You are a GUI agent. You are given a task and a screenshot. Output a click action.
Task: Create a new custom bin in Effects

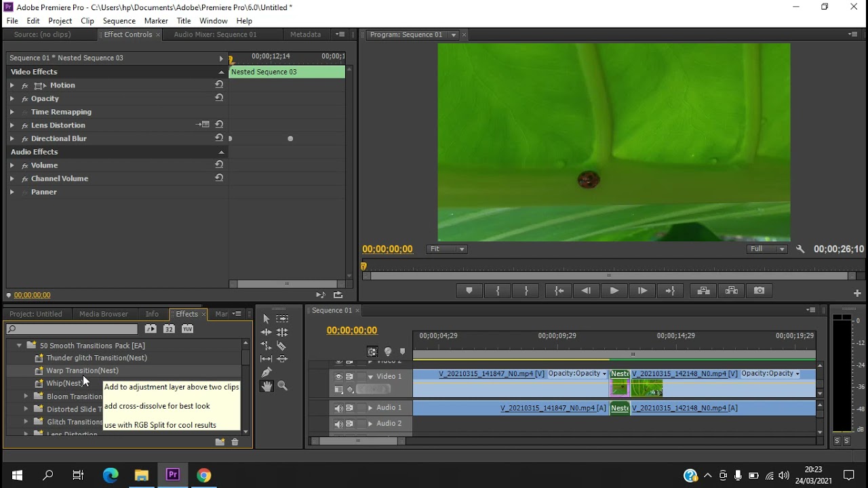click(220, 442)
